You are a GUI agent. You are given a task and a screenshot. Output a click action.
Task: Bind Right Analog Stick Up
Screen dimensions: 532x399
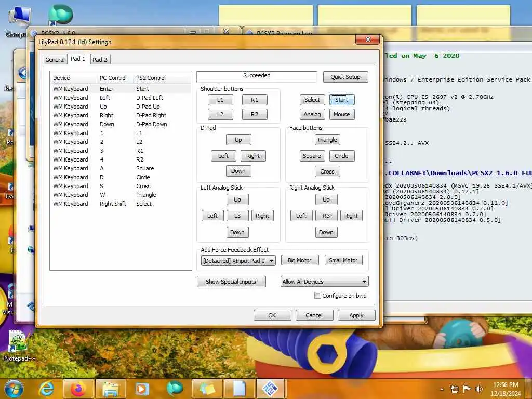[326, 199]
